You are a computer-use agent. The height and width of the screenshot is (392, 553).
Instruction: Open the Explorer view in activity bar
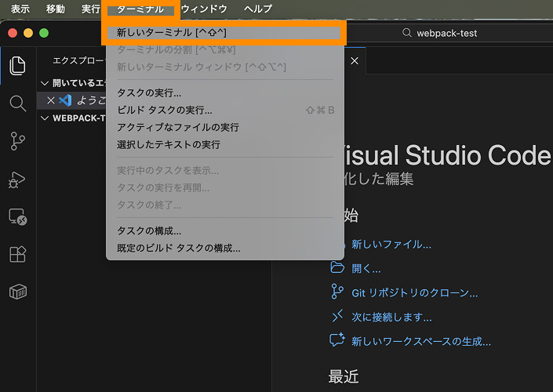17,66
